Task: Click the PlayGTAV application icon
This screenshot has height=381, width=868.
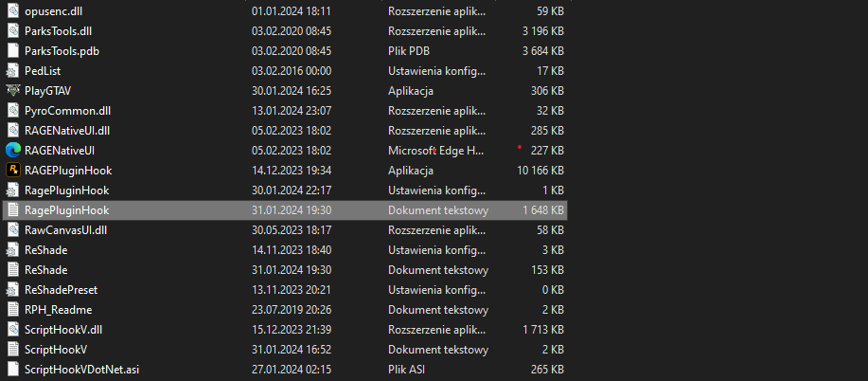Action: (13, 91)
